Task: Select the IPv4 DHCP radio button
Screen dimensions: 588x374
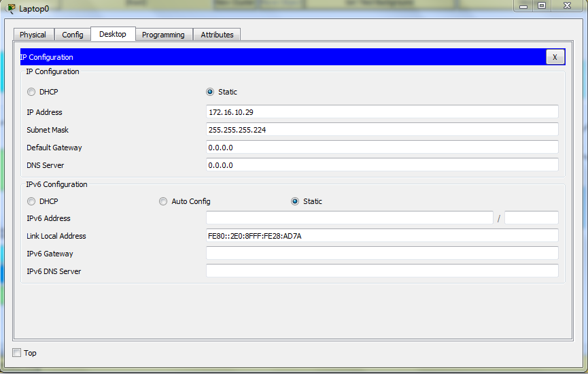Action: 31,92
